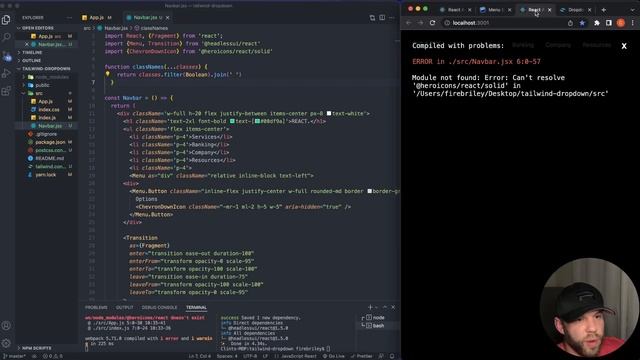Add a new terminal with plus icon
This screenshot has width=640, height=360.
point(370,307)
